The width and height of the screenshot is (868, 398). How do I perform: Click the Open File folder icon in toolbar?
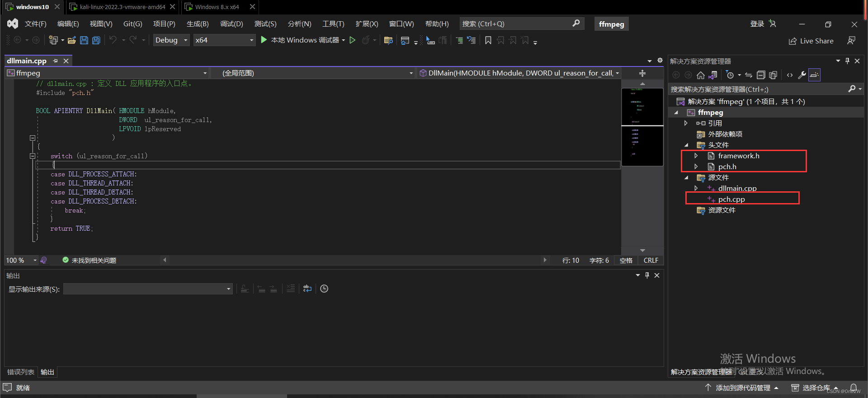[x=71, y=40]
